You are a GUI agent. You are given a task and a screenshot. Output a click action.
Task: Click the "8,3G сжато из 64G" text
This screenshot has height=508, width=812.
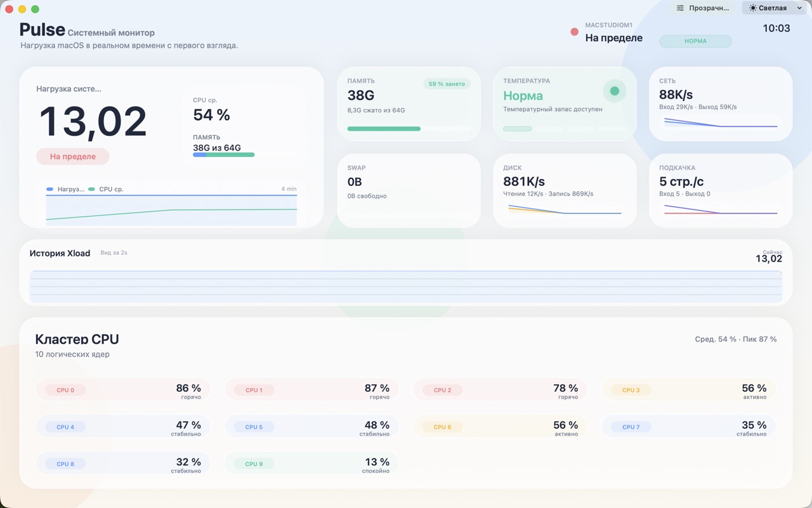coord(376,110)
